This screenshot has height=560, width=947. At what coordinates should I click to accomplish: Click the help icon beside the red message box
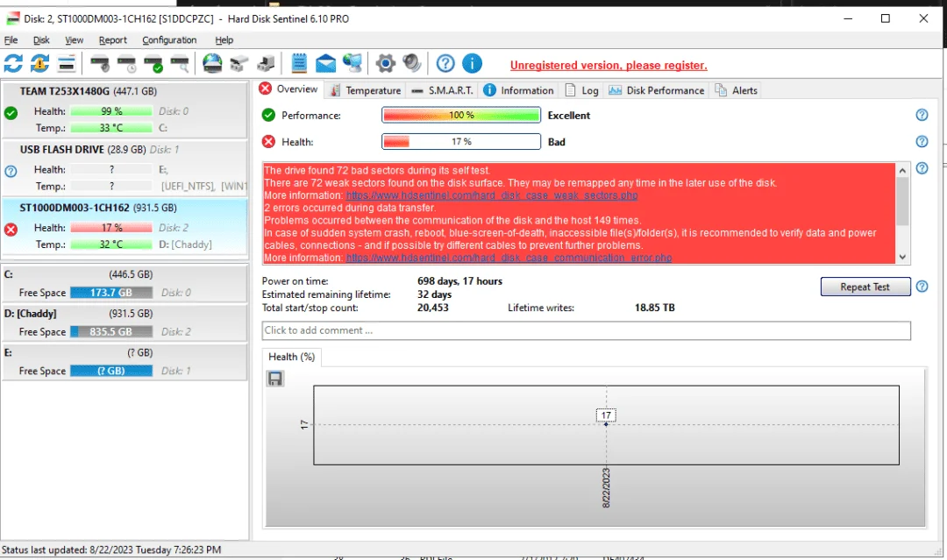tap(922, 167)
